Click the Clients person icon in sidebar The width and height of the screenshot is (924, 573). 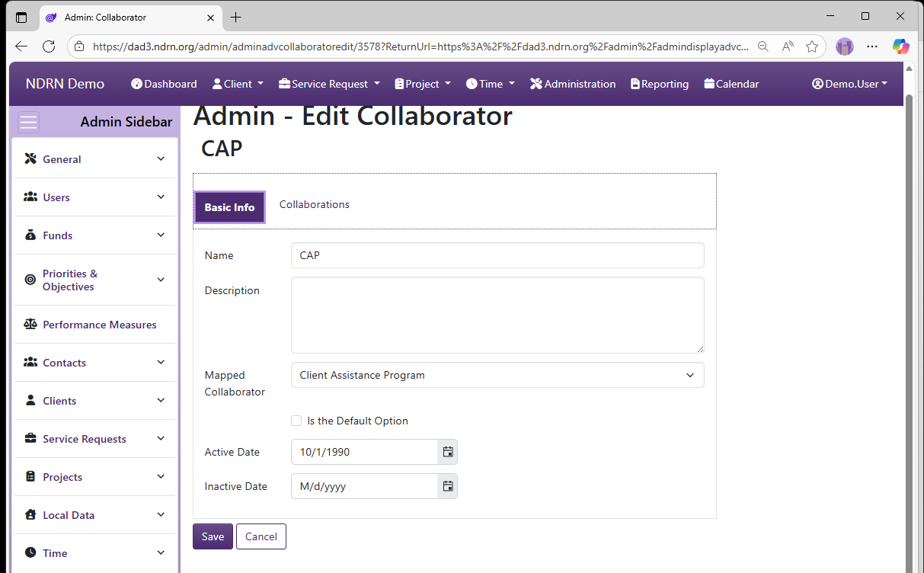coord(30,400)
